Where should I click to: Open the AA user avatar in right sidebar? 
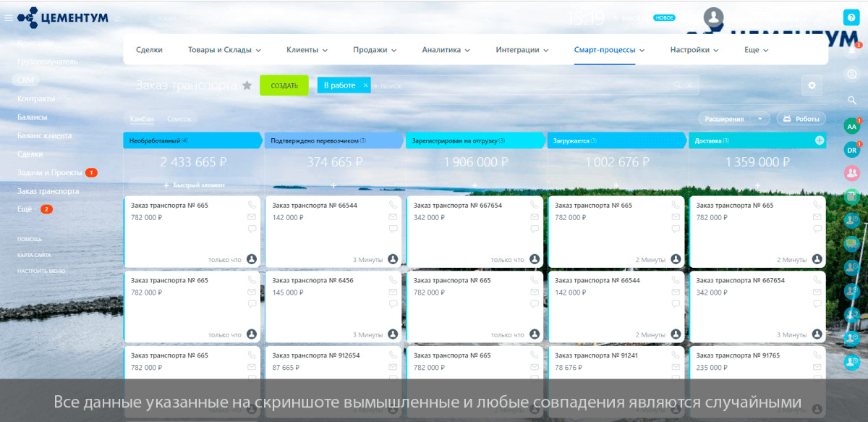[x=851, y=126]
